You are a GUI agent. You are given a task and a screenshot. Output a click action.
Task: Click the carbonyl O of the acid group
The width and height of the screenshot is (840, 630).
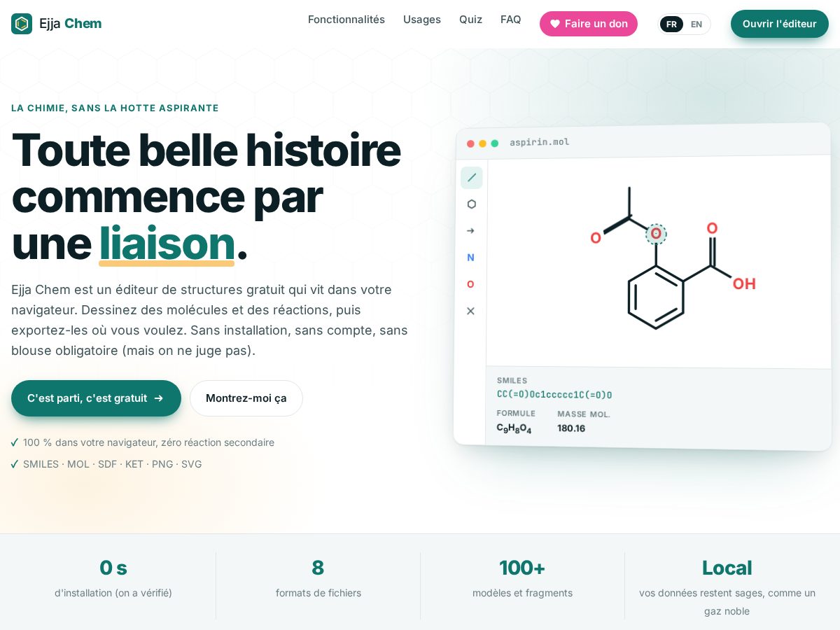[712, 228]
